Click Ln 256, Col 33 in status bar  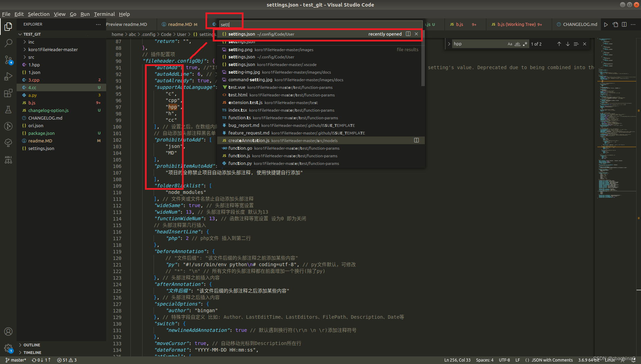(x=457, y=360)
